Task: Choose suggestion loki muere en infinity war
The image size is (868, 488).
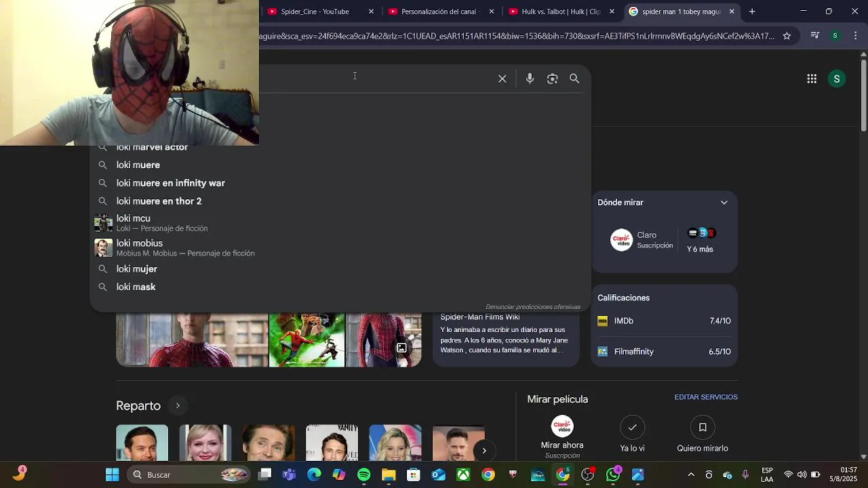Action: point(170,183)
